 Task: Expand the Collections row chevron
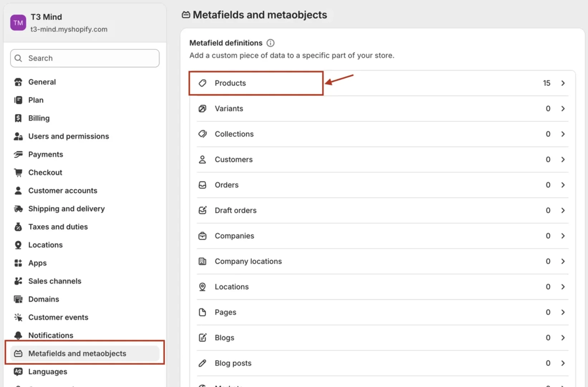click(563, 134)
